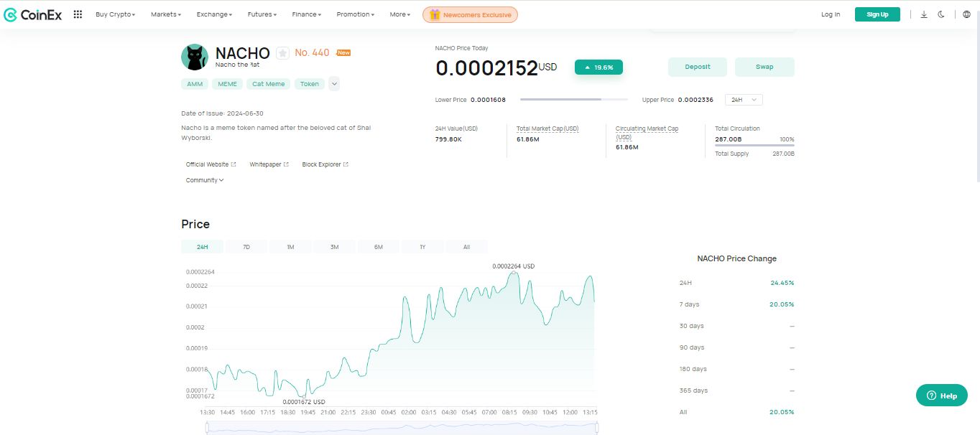
Task: Click the Lower Price value 0.0001608
Action: (x=488, y=100)
